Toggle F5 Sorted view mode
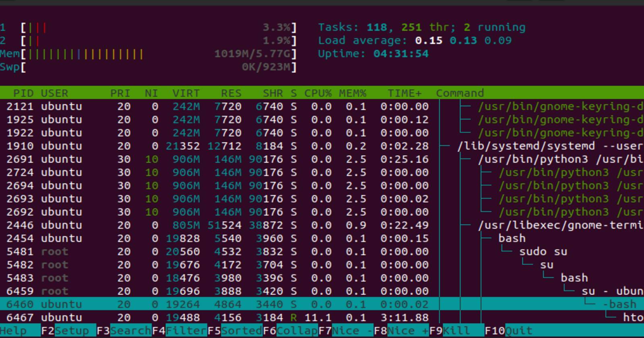Viewport: 644px width, 338px height. pyautogui.click(x=235, y=331)
